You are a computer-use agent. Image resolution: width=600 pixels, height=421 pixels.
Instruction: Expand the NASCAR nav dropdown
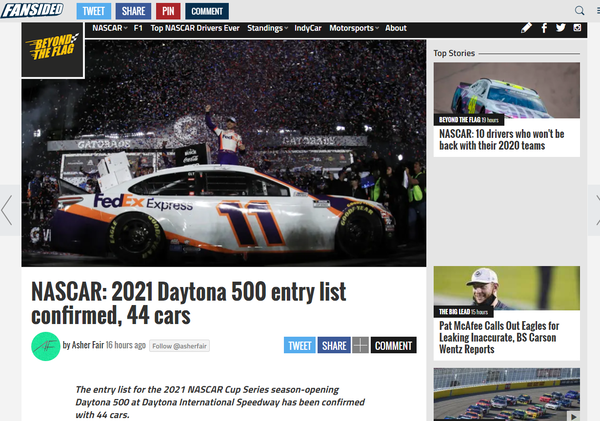109,28
